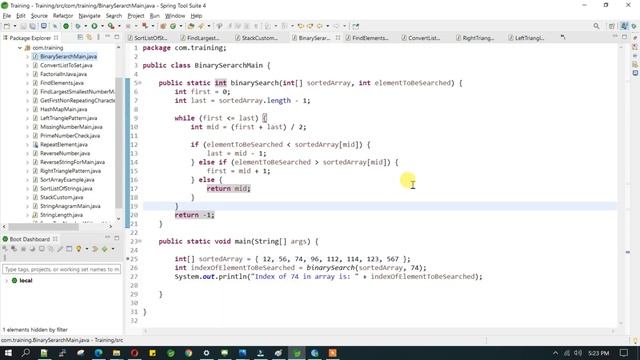640x360 pixels.
Task: Select FactorialInJava.java in Package Explorer
Action: (x=63, y=74)
